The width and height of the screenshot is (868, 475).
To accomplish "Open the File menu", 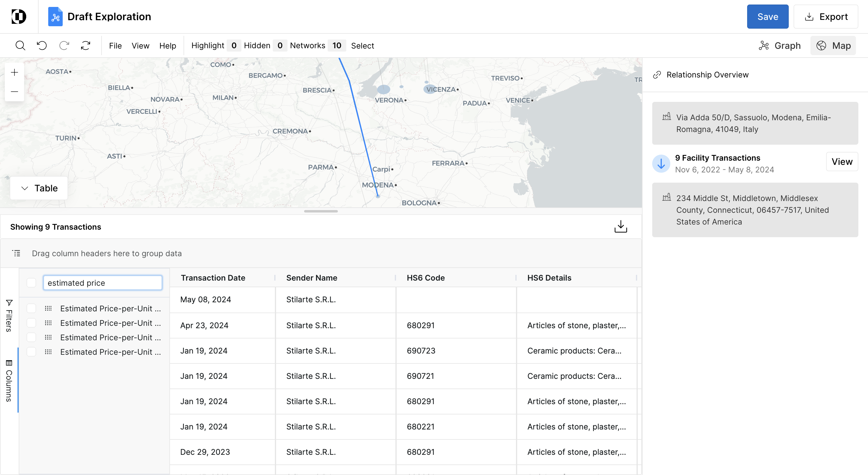I will pos(115,46).
